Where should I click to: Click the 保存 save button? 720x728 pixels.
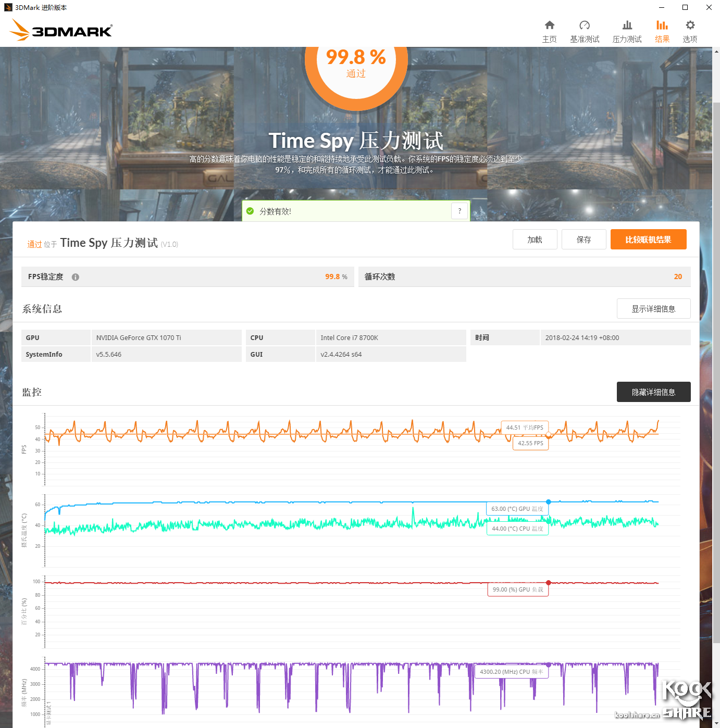coord(584,240)
